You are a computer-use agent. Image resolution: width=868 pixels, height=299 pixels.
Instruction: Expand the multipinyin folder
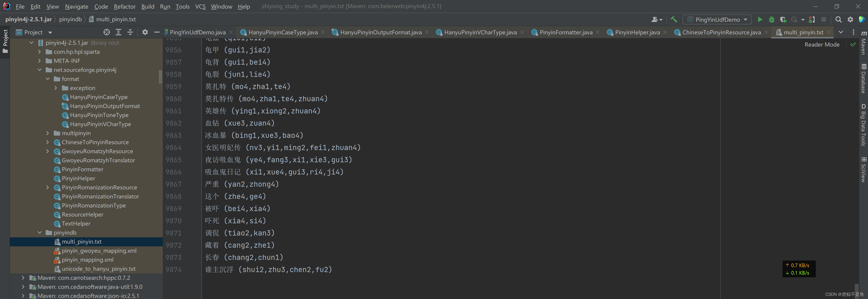(x=47, y=133)
